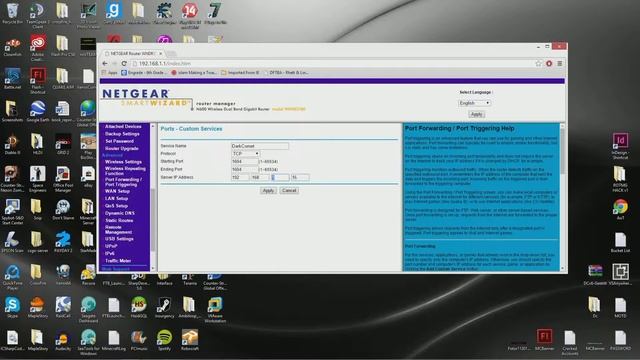Expand the Select Language dropdown
Viewport: 640px width, 360px height.
click(x=474, y=103)
